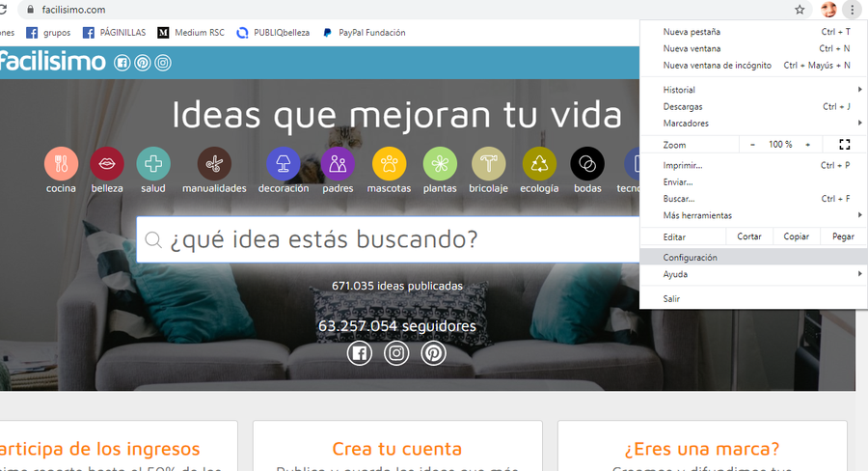The image size is (868, 471).
Task: Select the bricolaje hammer icon
Action: tap(488, 164)
